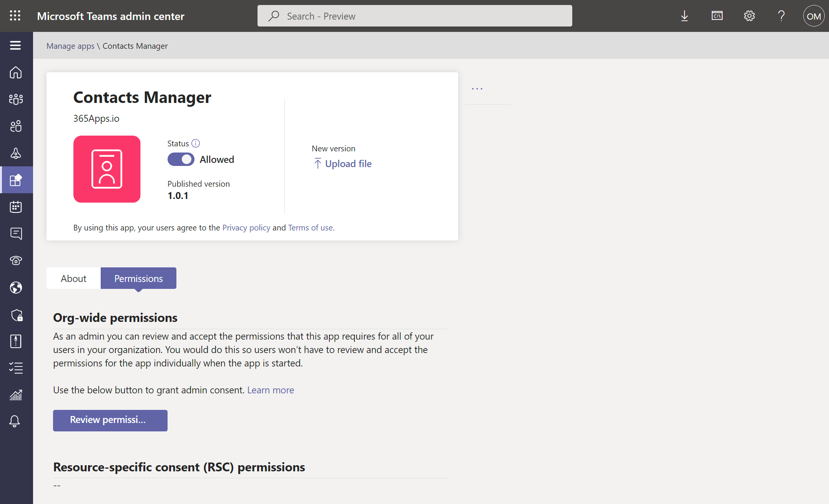Click the 365Apps.io publisher text
The height and width of the screenshot is (504, 829).
(x=96, y=119)
